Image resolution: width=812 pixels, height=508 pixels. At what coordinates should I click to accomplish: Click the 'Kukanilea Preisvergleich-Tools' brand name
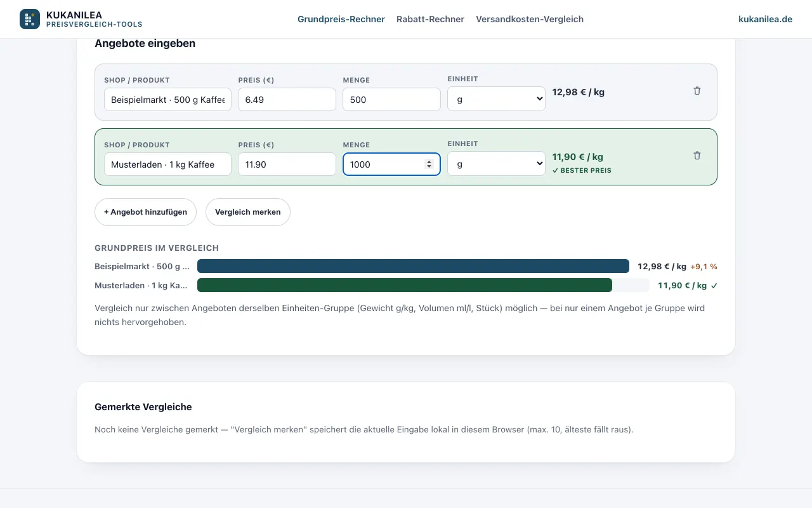[x=94, y=19]
